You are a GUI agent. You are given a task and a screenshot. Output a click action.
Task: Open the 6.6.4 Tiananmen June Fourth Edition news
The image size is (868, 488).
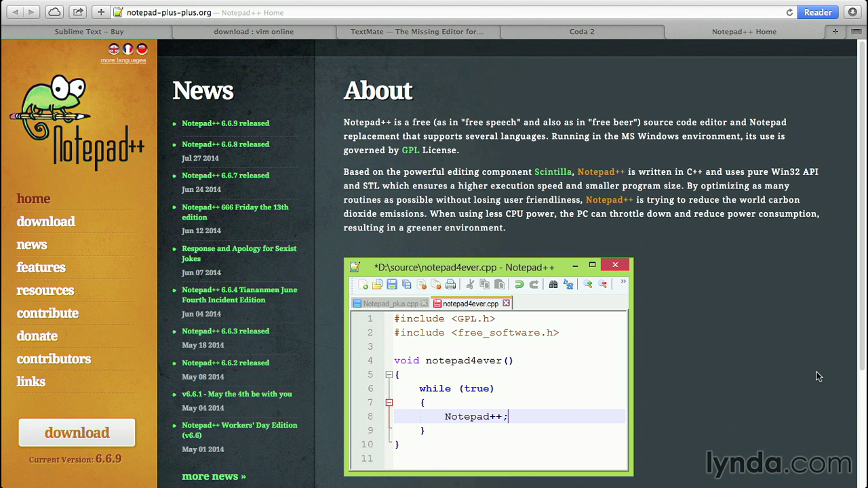coord(239,295)
